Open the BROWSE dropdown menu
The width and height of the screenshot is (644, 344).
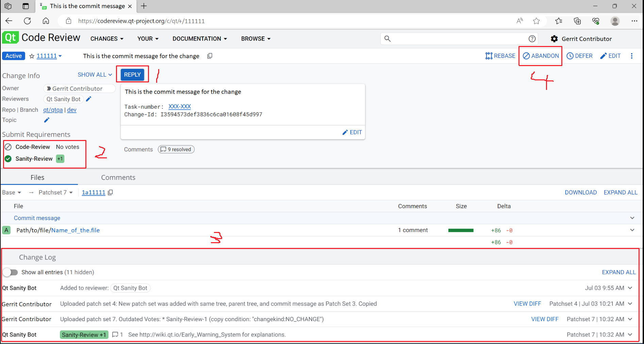coord(256,39)
